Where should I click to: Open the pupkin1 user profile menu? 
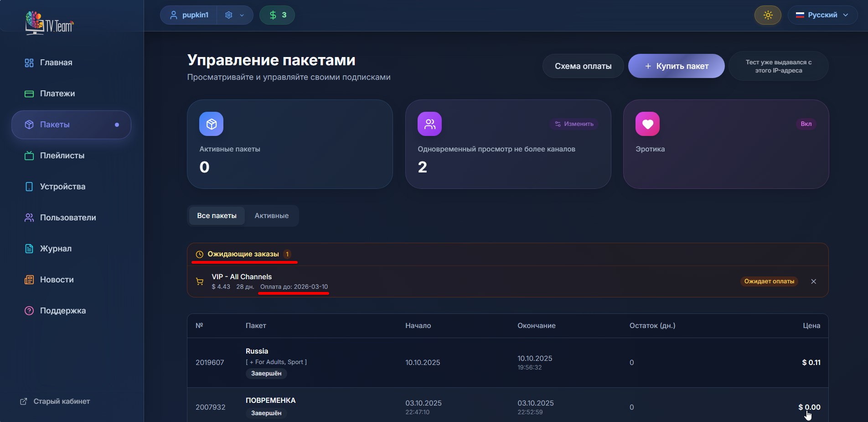pos(189,15)
